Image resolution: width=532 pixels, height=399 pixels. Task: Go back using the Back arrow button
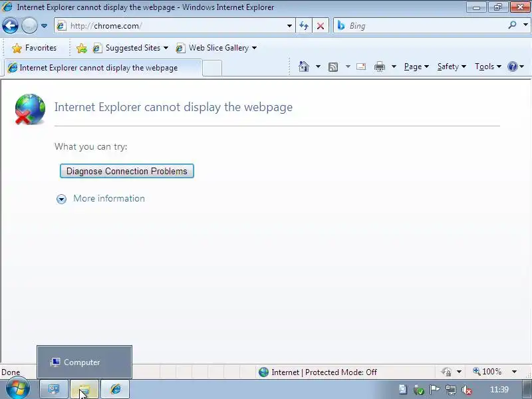(10, 25)
